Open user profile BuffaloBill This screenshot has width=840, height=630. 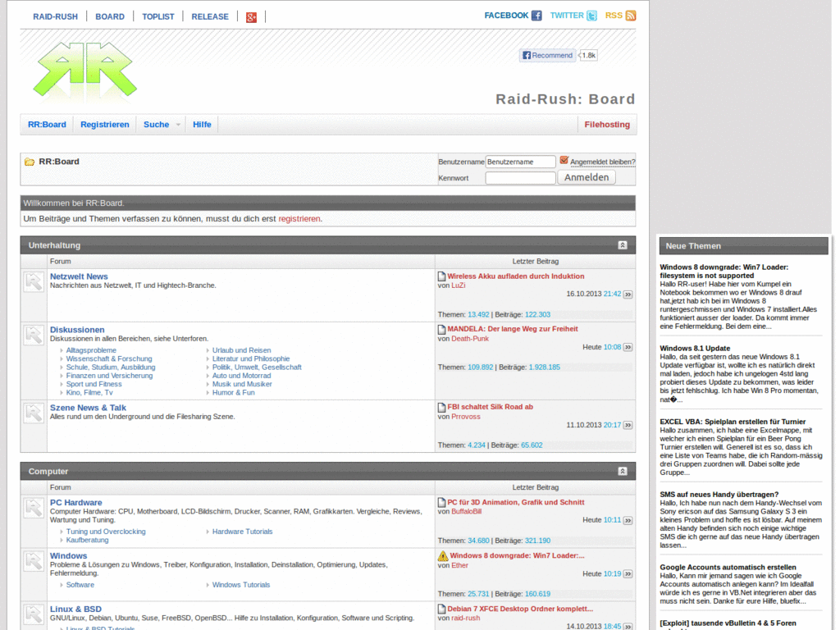tap(466, 512)
